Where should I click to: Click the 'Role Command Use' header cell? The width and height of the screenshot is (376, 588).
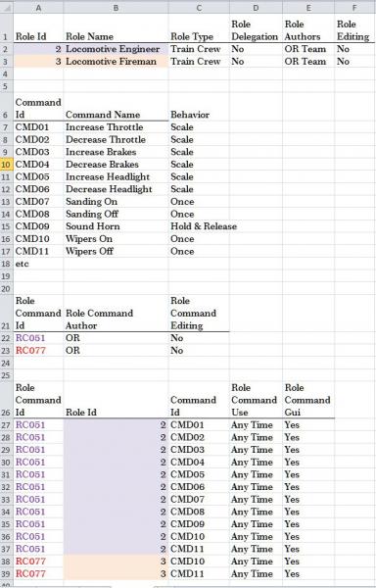click(256, 400)
